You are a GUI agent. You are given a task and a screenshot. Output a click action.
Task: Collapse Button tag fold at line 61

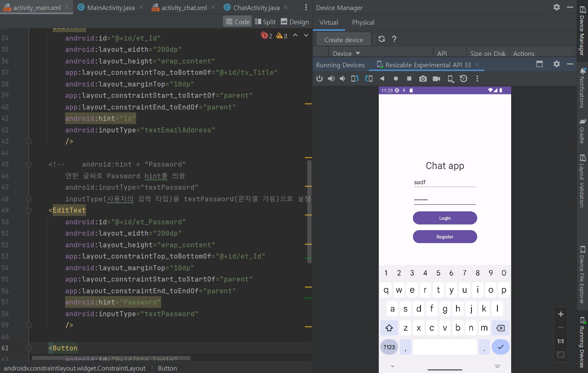click(29, 348)
